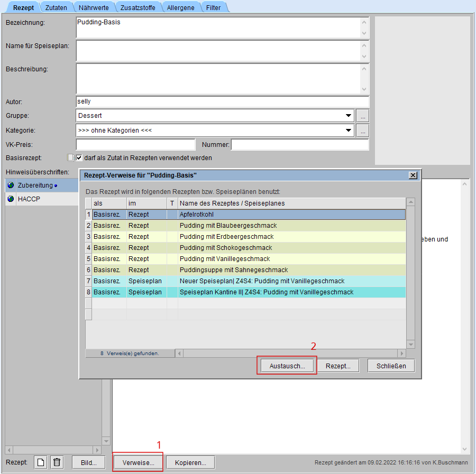The height and width of the screenshot is (474, 476).
Task: Click the globe icon next to Zubereitung
Action: coord(11,185)
